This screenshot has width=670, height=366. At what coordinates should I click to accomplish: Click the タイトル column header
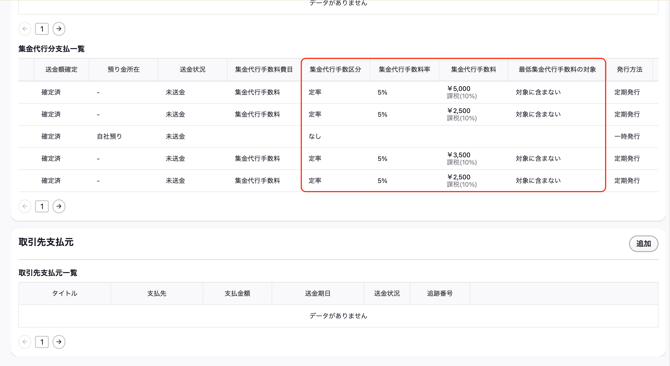point(65,293)
